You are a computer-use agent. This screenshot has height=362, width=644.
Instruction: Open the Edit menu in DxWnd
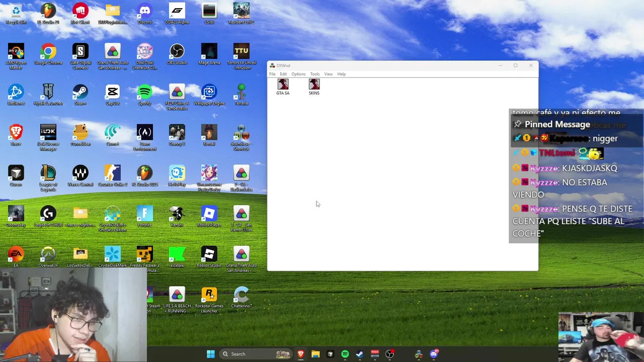point(283,74)
